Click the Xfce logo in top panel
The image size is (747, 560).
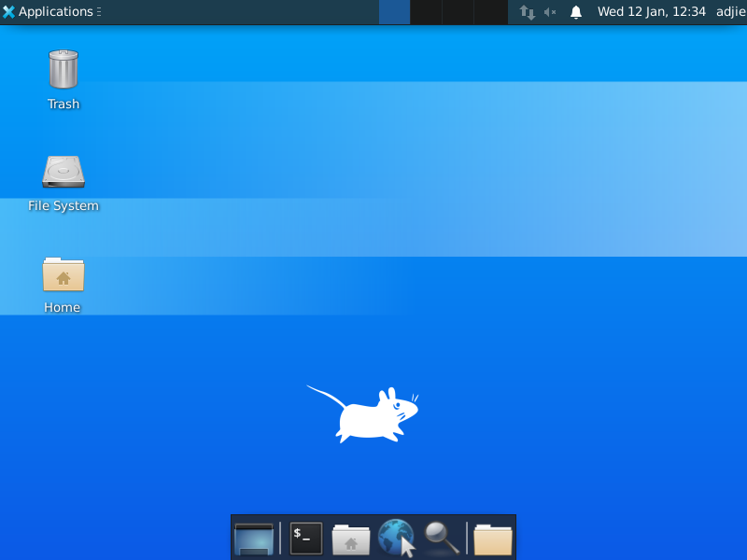point(8,12)
